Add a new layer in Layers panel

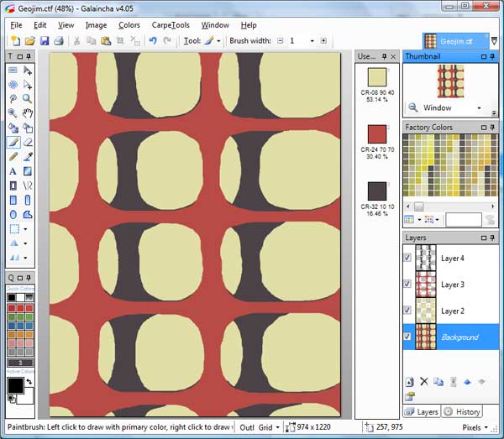[409, 382]
